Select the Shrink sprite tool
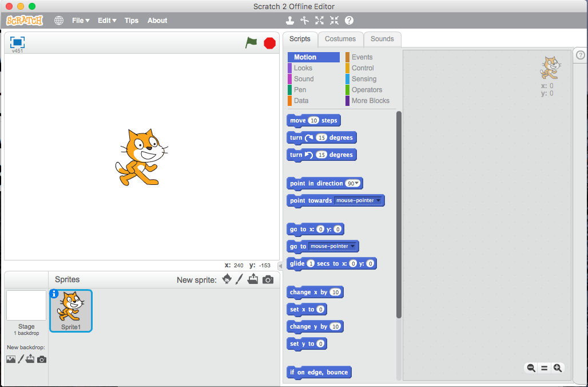 point(334,21)
